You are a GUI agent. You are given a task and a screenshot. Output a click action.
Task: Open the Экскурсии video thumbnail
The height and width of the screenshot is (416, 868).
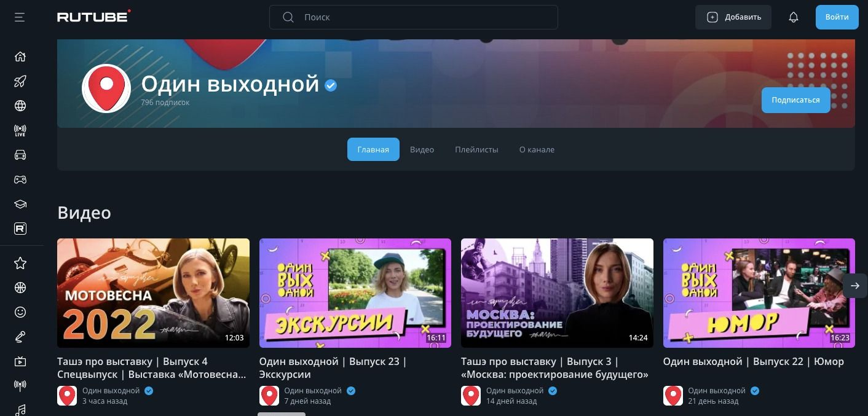click(355, 293)
